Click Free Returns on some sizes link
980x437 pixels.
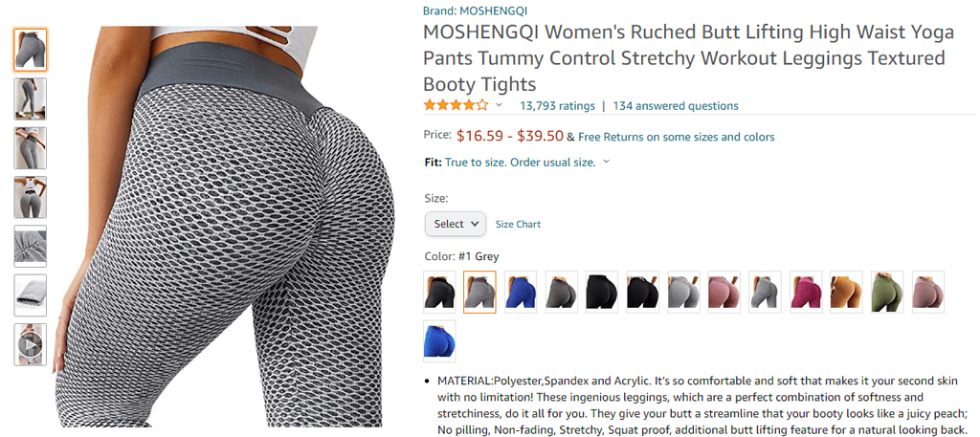coord(677,137)
